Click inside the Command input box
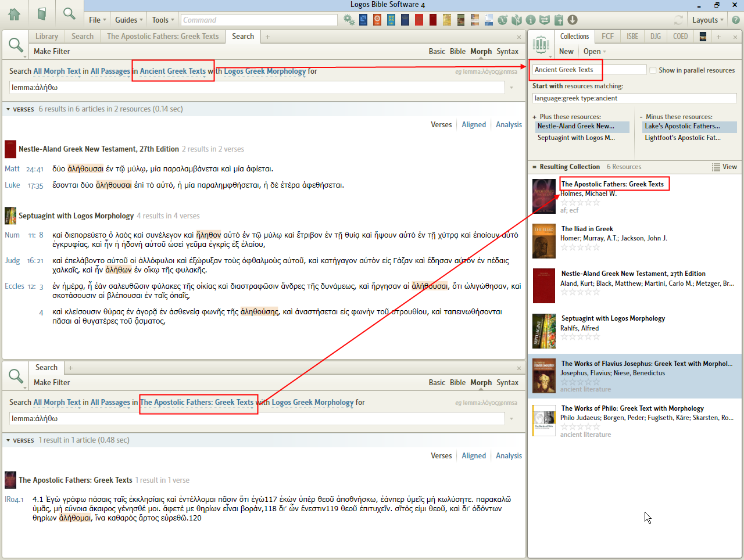The width and height of the screenshot is (744, 560). [259, 19]
